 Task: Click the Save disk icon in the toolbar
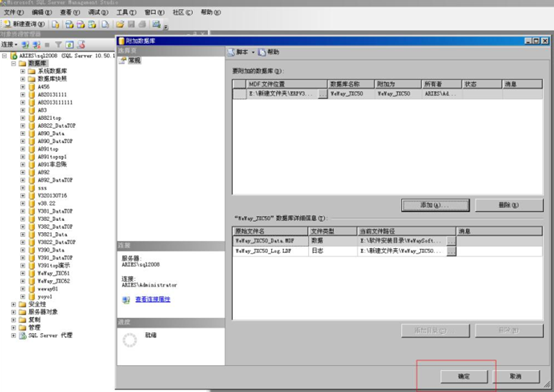coord(131,24)
